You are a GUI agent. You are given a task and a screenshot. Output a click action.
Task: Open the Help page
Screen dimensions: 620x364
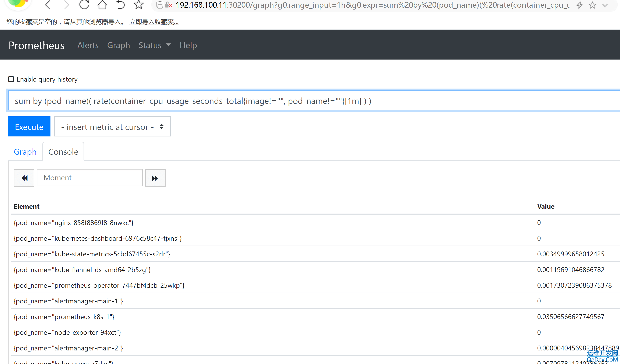(188, 45)
